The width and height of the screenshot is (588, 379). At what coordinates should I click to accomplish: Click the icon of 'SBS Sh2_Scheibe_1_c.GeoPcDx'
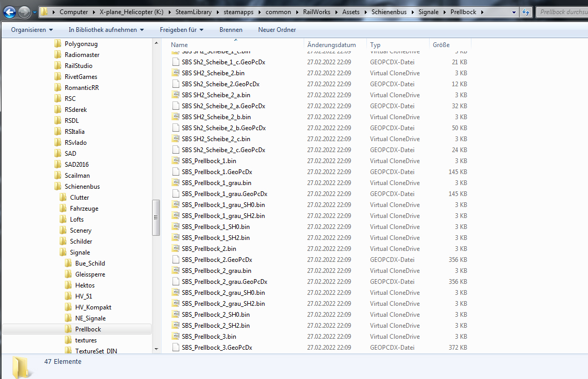point(176,62)
